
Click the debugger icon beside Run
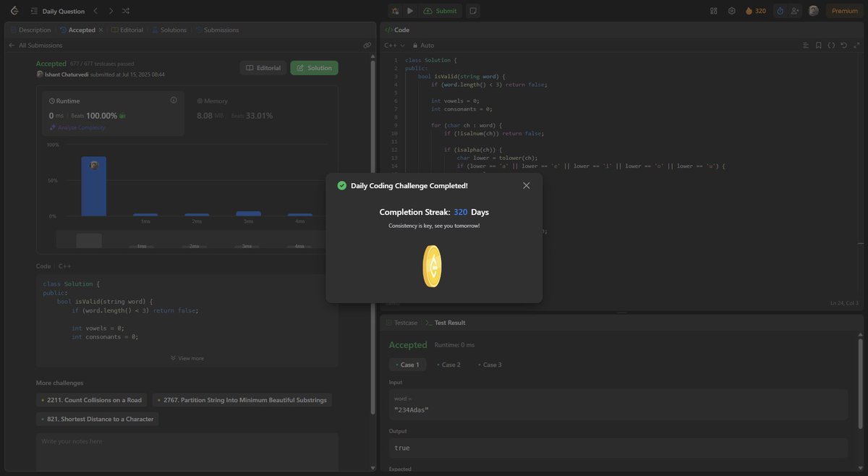pos(395,11)
